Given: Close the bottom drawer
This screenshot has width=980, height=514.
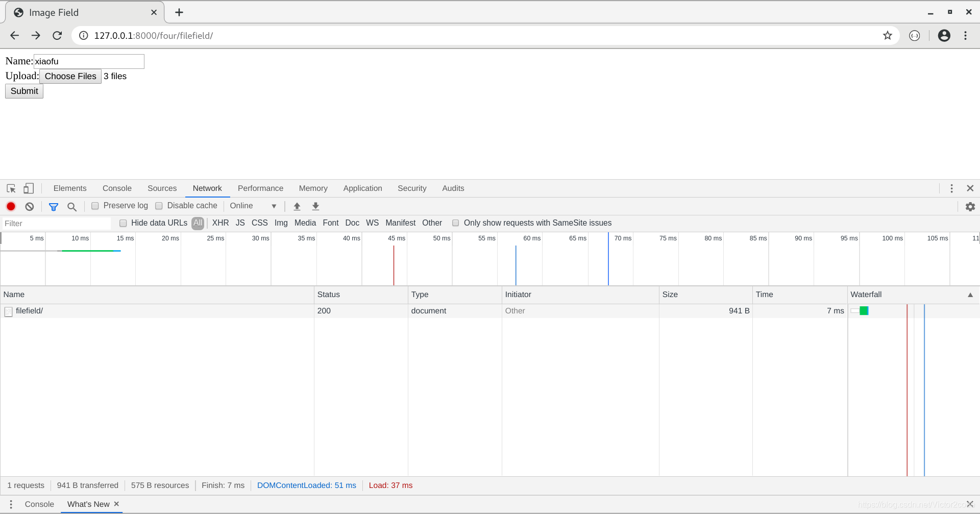Looking at the screenshot, I should point(970,504).
